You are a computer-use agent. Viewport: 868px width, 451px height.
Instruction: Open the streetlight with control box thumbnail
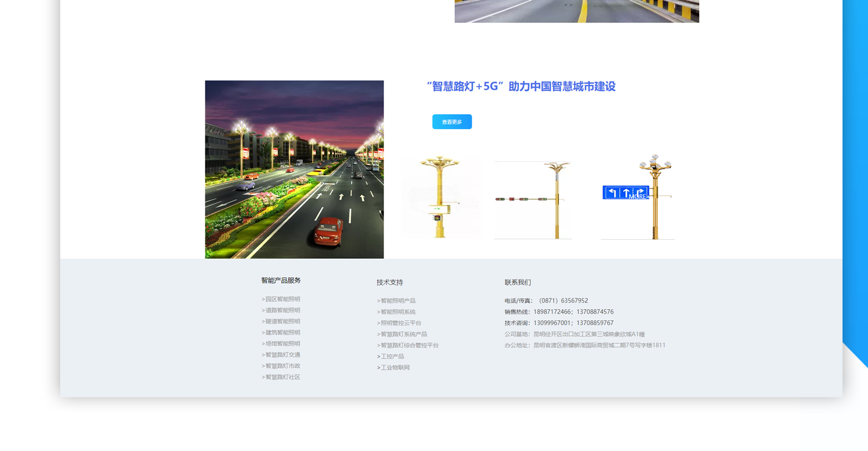pos(441,197)
